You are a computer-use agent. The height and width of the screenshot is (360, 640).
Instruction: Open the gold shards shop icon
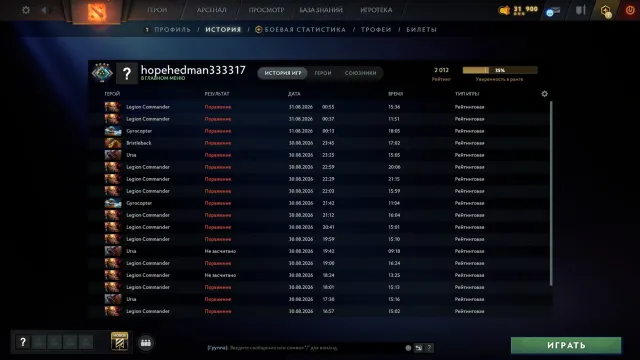(x=504, y=10)
